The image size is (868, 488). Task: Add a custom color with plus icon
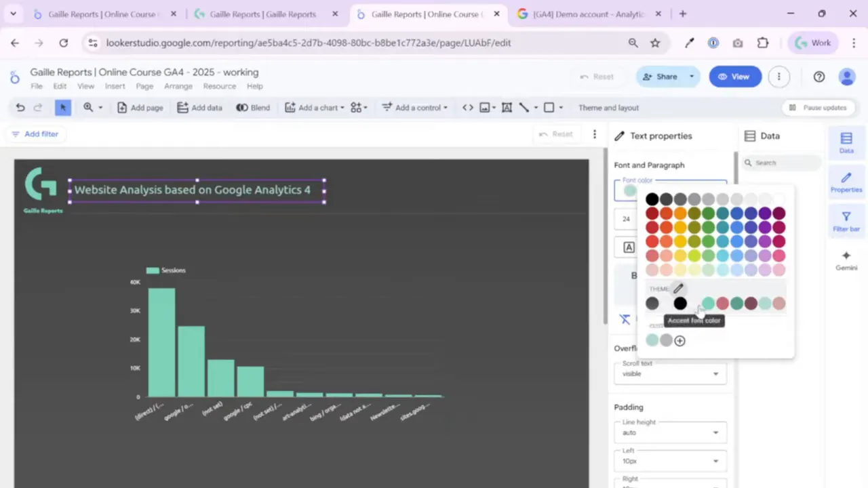click(x=679, y=341)
